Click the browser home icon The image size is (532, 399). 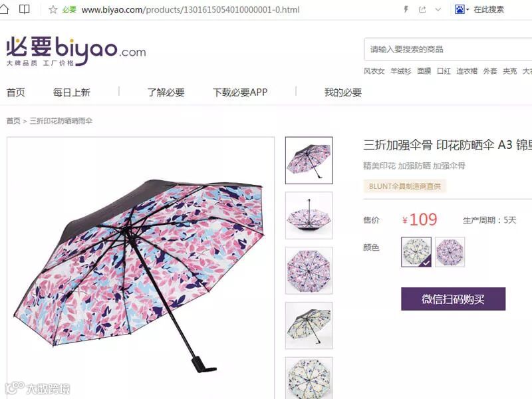click(x=3, y=9)
